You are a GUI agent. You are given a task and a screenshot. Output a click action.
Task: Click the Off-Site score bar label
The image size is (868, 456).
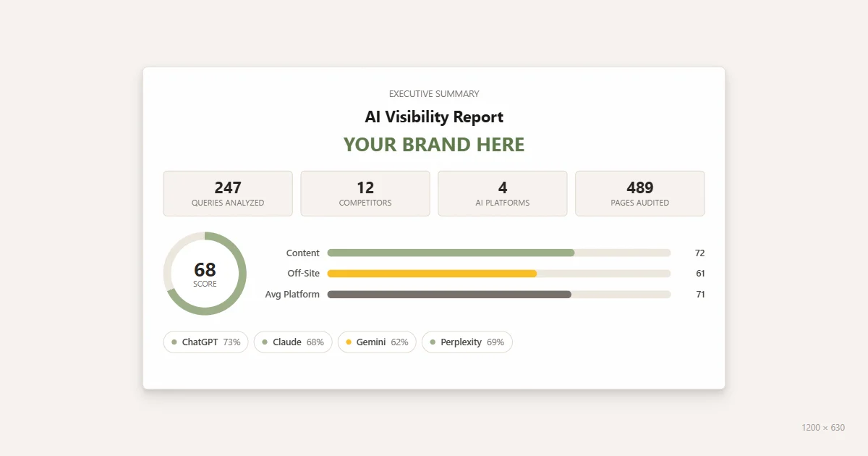(303, 274)
